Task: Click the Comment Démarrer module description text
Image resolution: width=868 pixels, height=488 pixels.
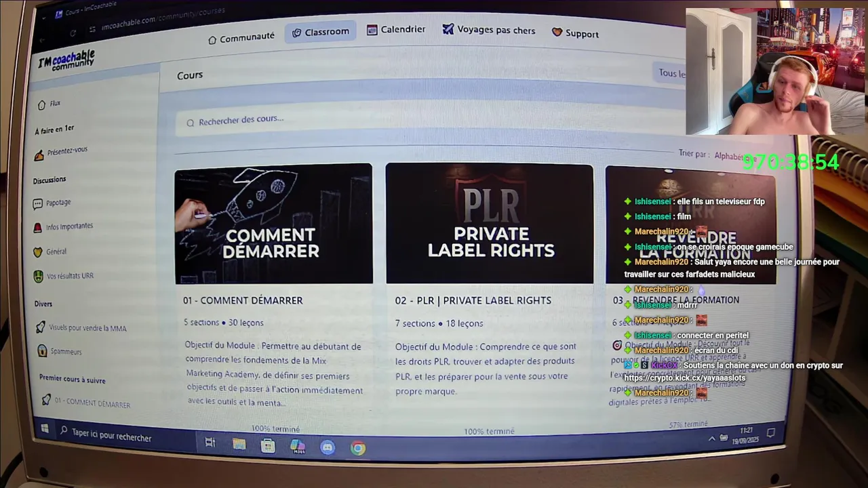Action: click(275, 374)
